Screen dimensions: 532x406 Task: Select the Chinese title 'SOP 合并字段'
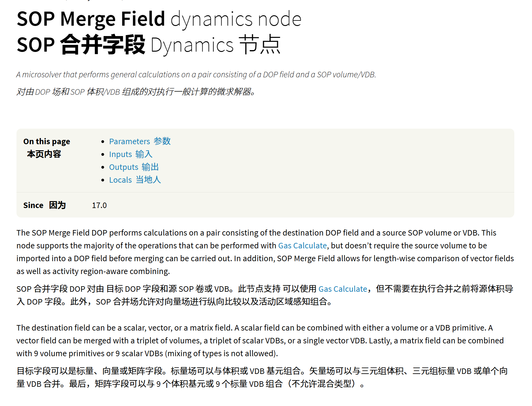[81, 45]
